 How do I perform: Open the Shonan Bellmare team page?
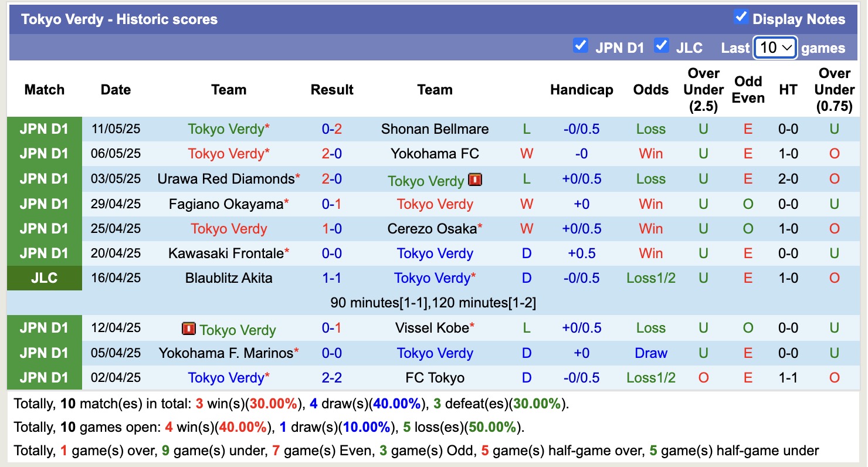[435, 128]
